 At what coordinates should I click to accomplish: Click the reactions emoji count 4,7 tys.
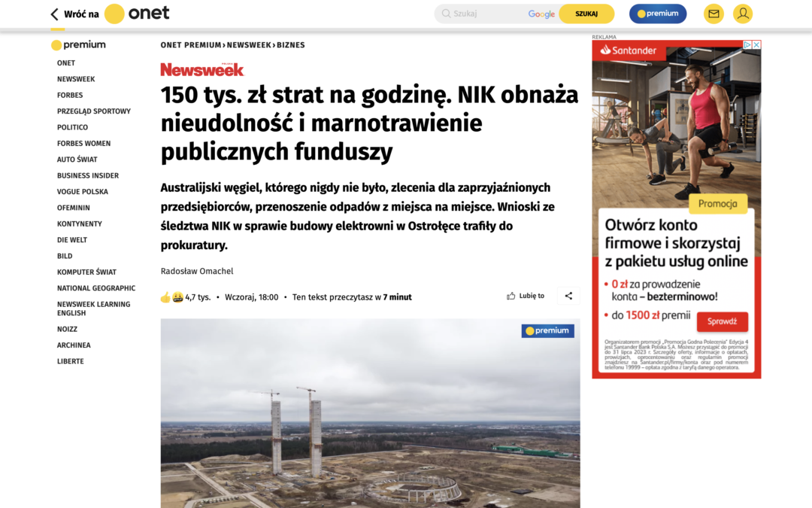point(186,297)
